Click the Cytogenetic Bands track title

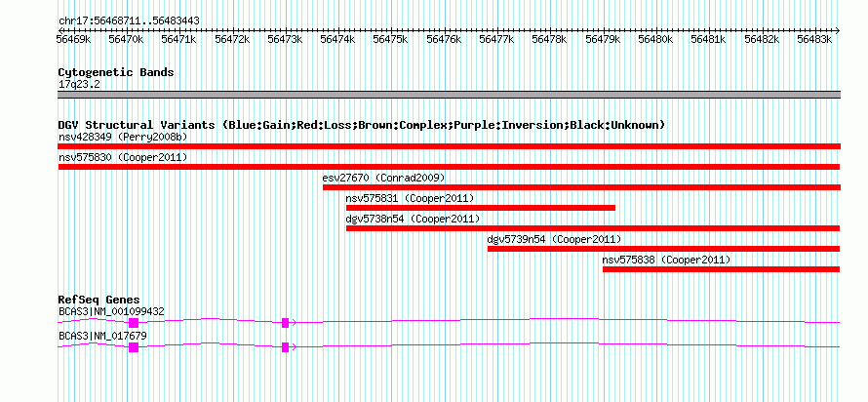click(116, 72)
